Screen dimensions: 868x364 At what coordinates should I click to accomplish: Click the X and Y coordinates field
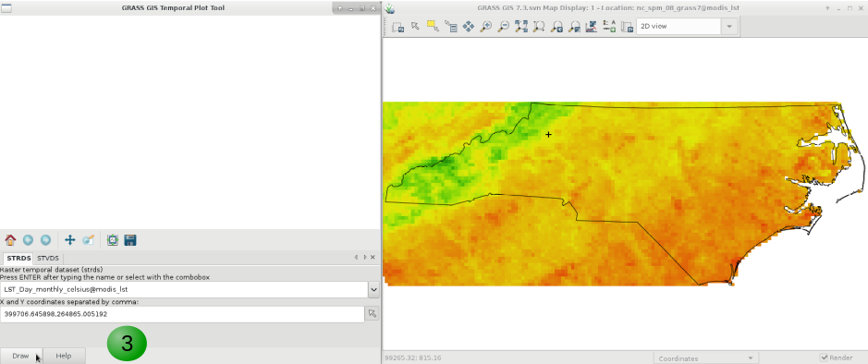coord(182,314)
